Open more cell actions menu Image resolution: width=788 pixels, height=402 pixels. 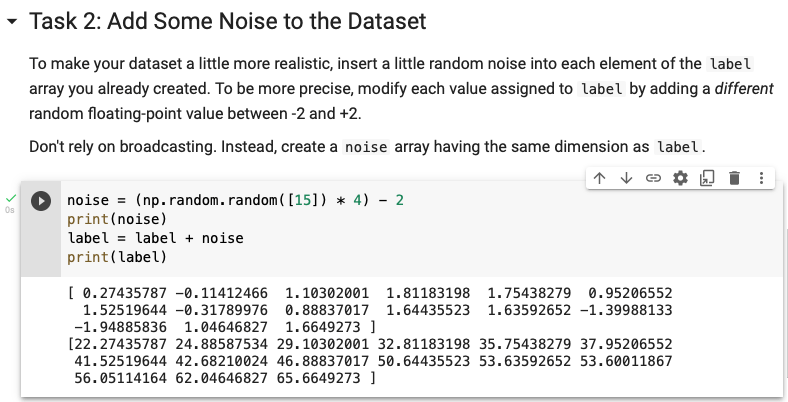tap(761, 179)
